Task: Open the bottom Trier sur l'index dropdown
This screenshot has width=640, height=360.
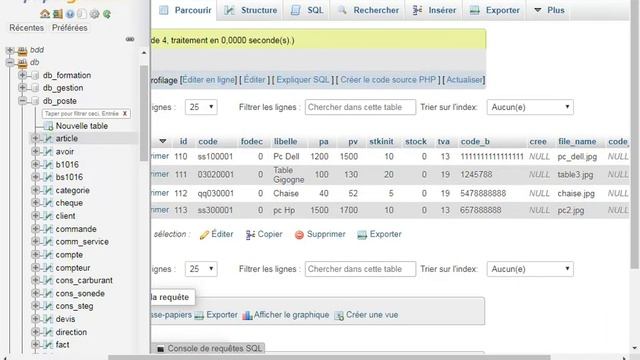Action: click(x=530, y=269)
